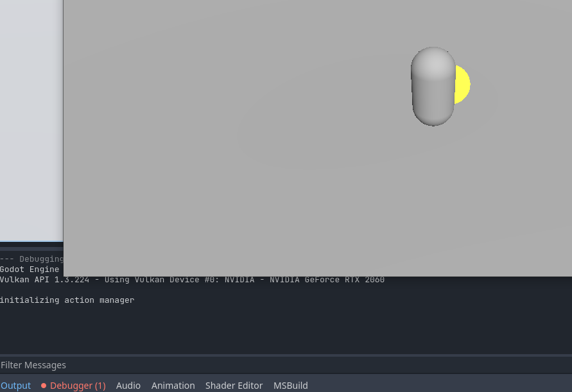Click the yellow collision shape beside the capsule
Screen dimensions: 572x392
click(x=461, y=84)
